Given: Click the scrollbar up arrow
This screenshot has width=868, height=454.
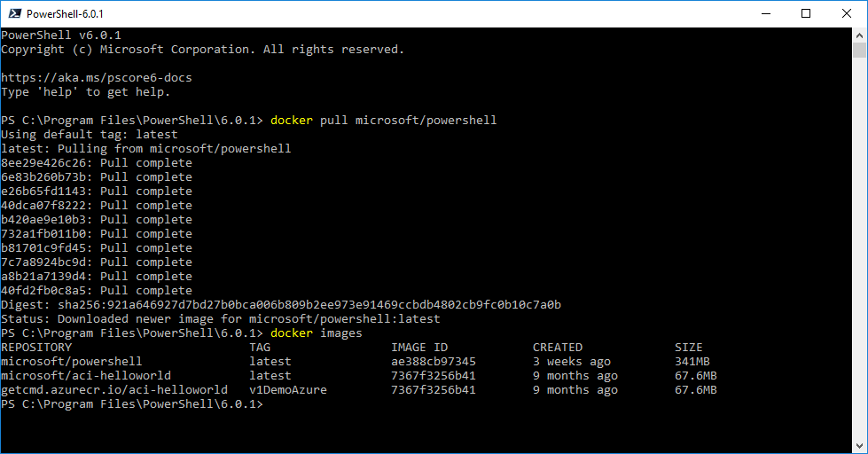Looking at the screenshot, I should tap(859, 35).
